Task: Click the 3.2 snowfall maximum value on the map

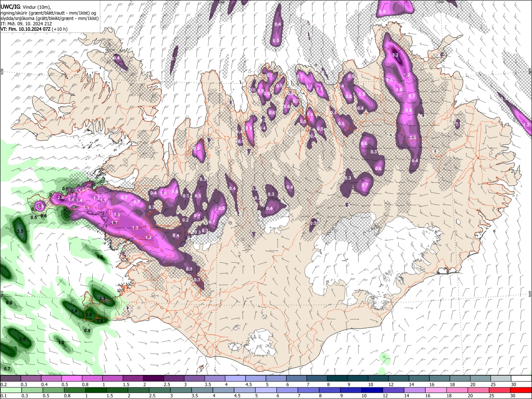Action: [395, 55]
